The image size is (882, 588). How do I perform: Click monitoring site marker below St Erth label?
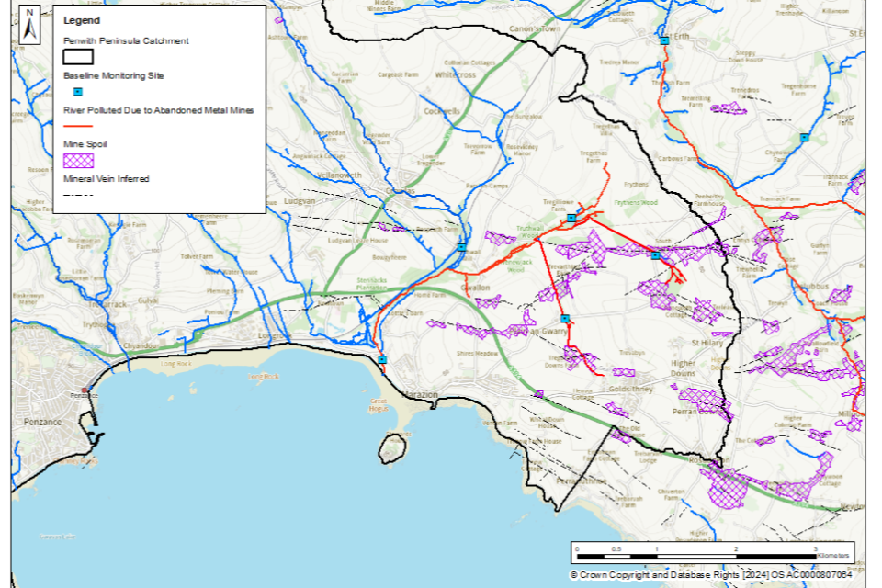tap(663, 41)
